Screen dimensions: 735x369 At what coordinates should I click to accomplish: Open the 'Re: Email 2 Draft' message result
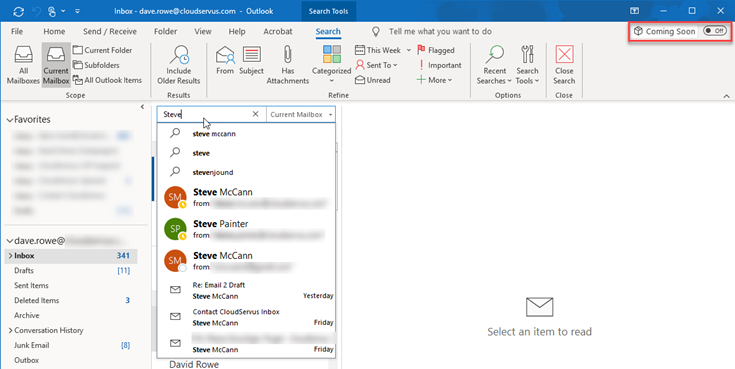(x=246, y=290)
